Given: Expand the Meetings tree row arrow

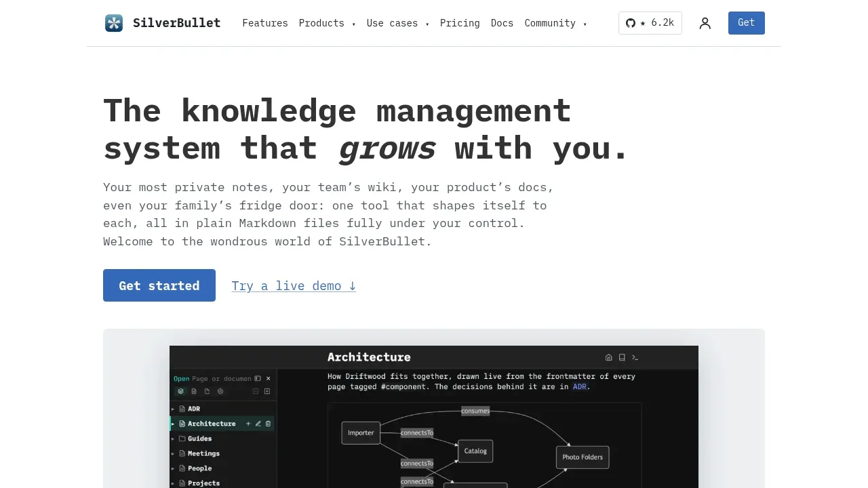Looking at the screenshot, I should click(173, 453).
